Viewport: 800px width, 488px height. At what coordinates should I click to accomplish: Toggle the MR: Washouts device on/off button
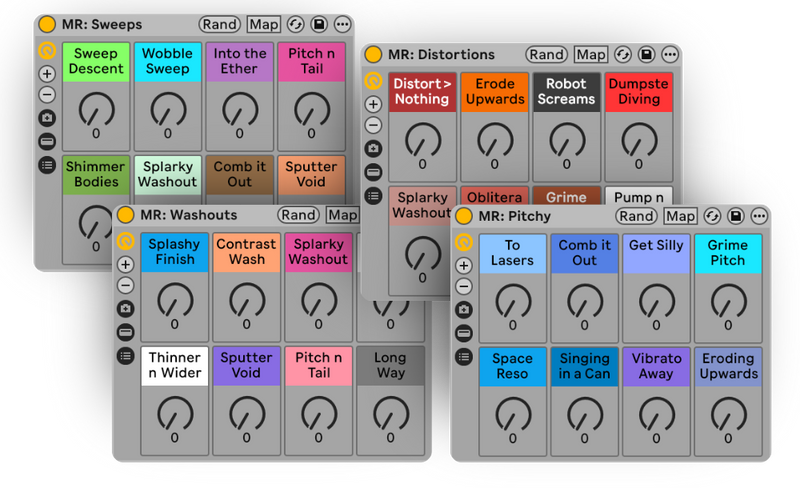tap(125, 214)
